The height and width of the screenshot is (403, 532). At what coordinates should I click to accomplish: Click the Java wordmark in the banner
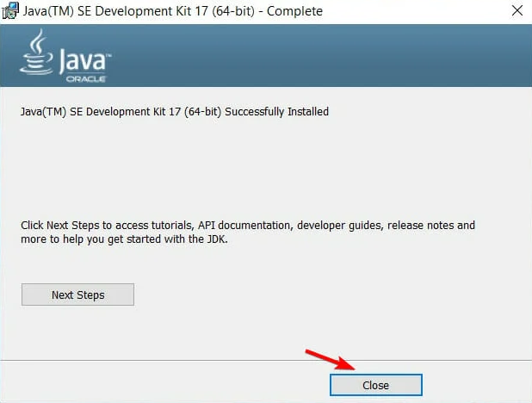pos(83,61)
